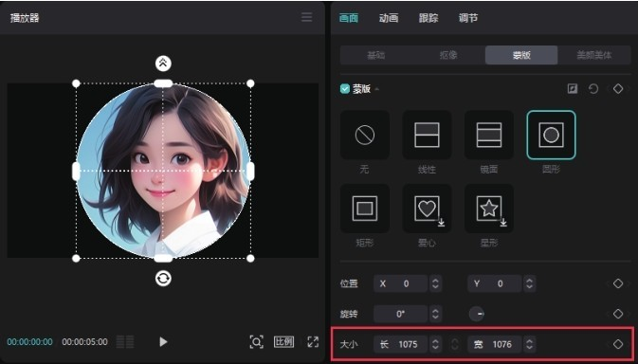Select the Mirror (镜面) mask

coord(488,135)
